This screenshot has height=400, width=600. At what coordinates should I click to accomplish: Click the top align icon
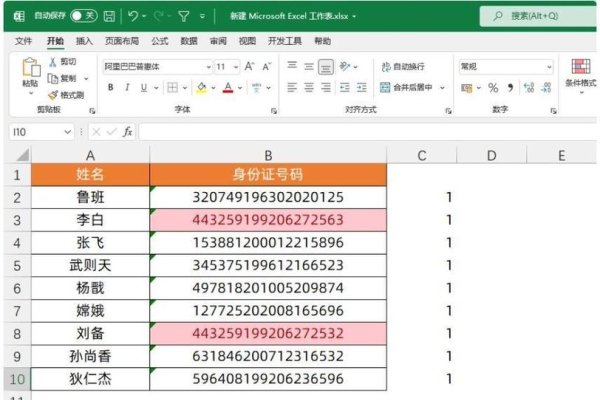coord(292,66)
